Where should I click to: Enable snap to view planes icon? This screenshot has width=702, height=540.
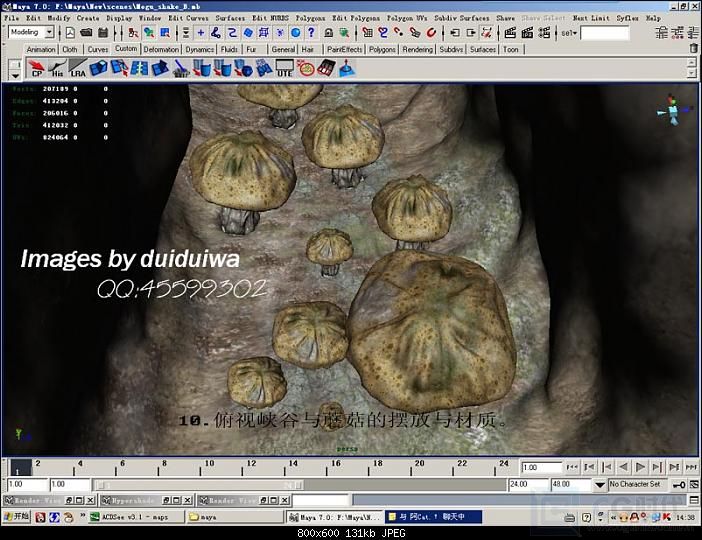coord(415,33)
